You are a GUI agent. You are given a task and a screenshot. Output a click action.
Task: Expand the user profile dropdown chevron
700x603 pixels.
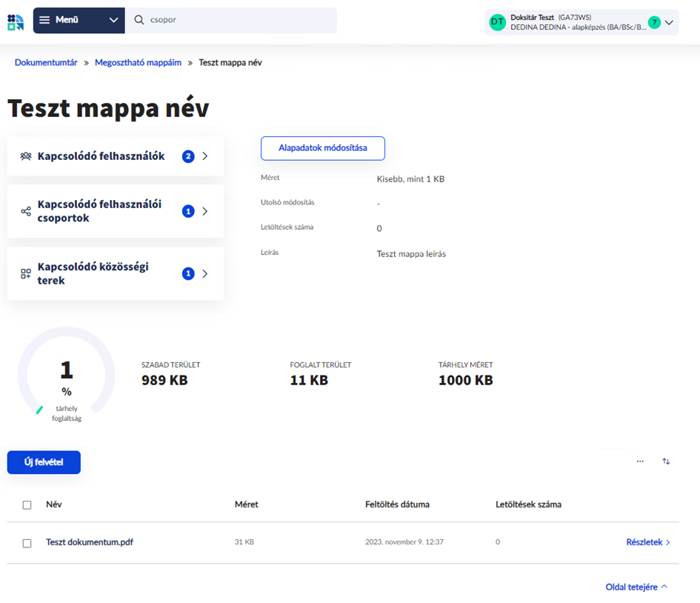point(669,22)
